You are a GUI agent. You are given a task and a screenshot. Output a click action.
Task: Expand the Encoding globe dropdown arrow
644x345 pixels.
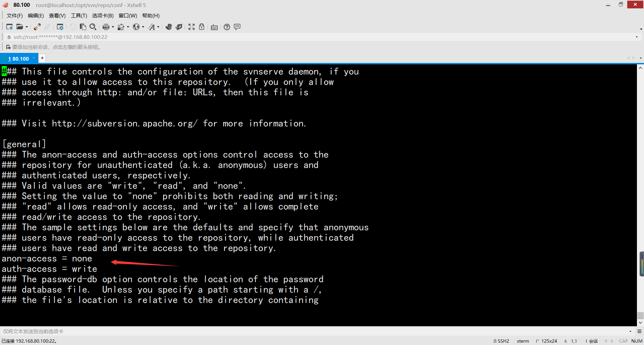coord(143,27)
